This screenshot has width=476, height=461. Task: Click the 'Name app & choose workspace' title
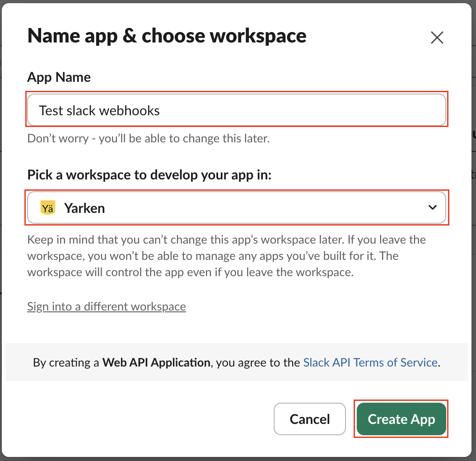point(167,36)
